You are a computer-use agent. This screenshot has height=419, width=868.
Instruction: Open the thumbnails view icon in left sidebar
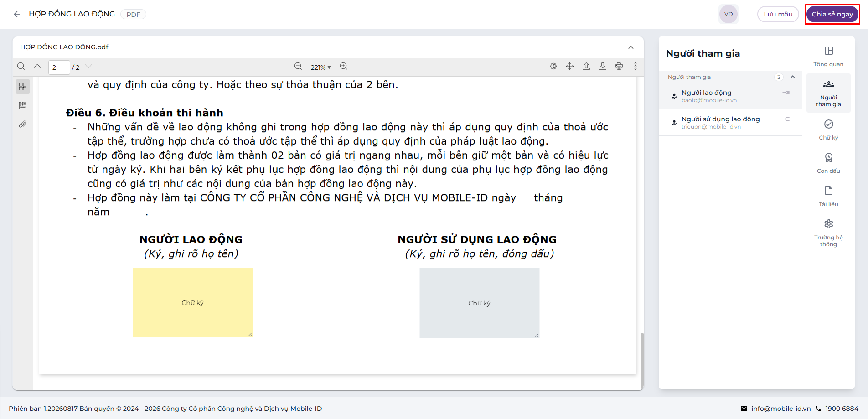pyautogui.click(x=23, y=87)
